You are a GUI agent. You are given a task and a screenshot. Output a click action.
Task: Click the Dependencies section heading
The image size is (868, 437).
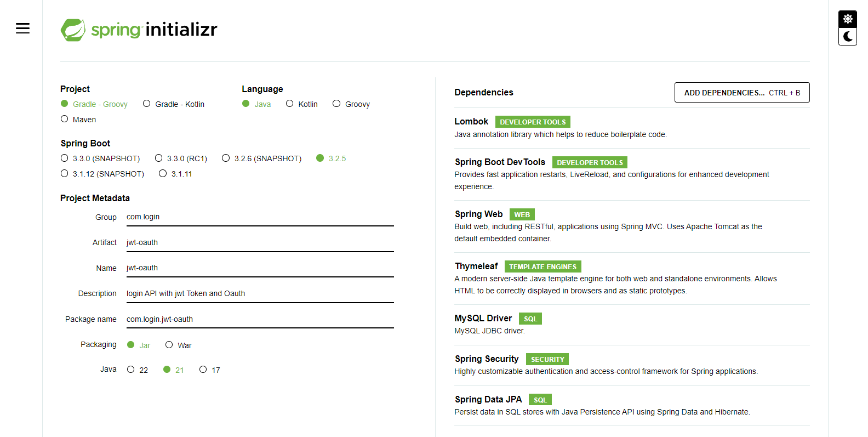(484, 93)
